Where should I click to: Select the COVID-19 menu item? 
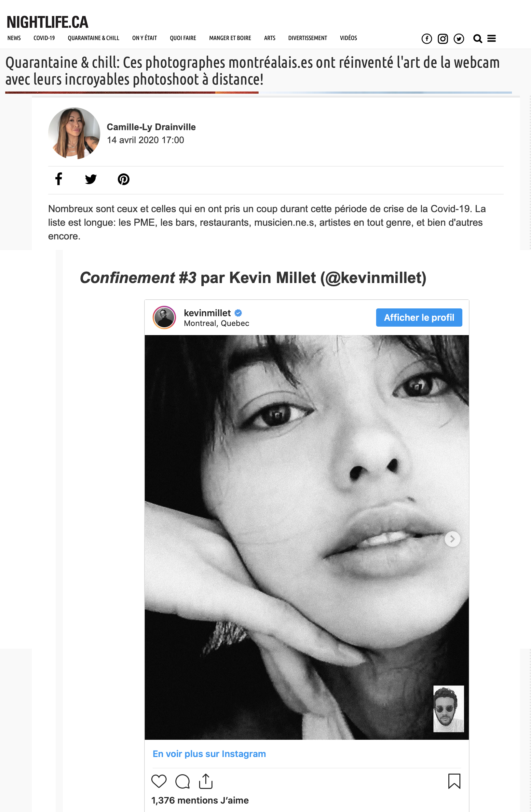[44, 38]
